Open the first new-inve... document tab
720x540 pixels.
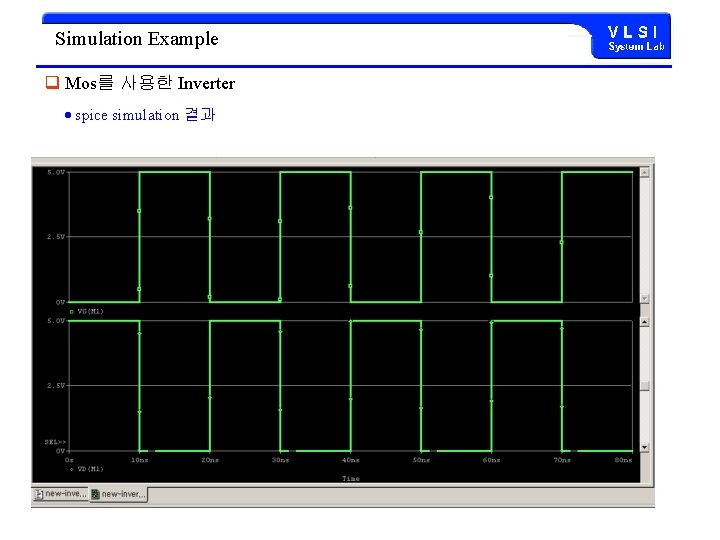click(x=60, y=494)
